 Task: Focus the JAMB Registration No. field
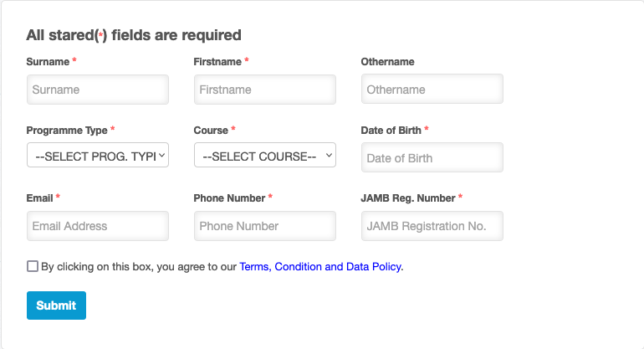pos(432,226)
